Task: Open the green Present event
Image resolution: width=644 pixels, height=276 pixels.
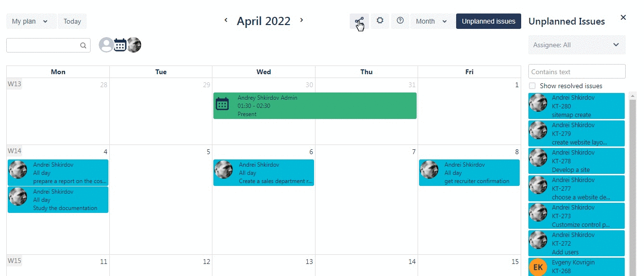Action: 315,105
